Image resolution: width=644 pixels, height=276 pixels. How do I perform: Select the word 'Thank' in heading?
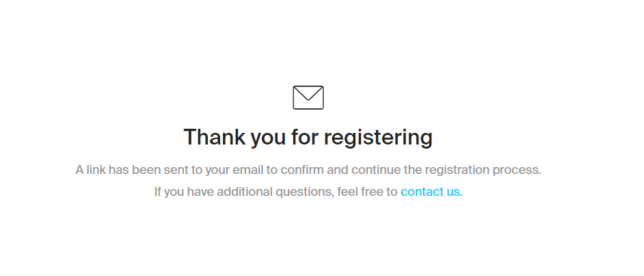(x=215, y=137)
